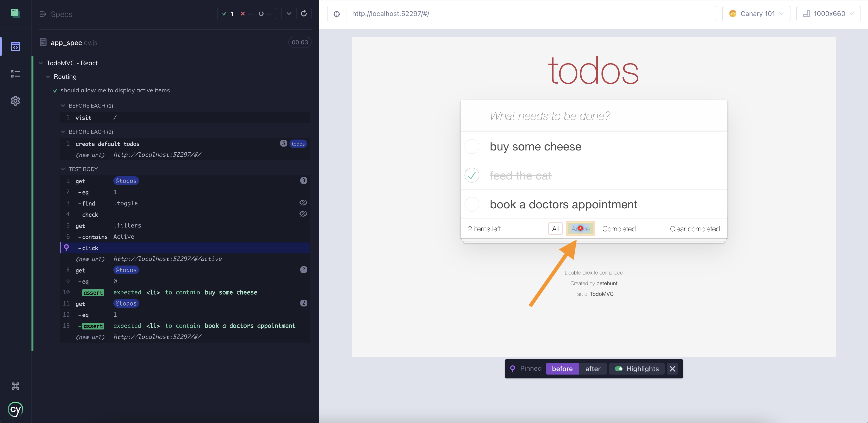
Task: Close the pinned snapshot bar
Action: pos(673,368)
